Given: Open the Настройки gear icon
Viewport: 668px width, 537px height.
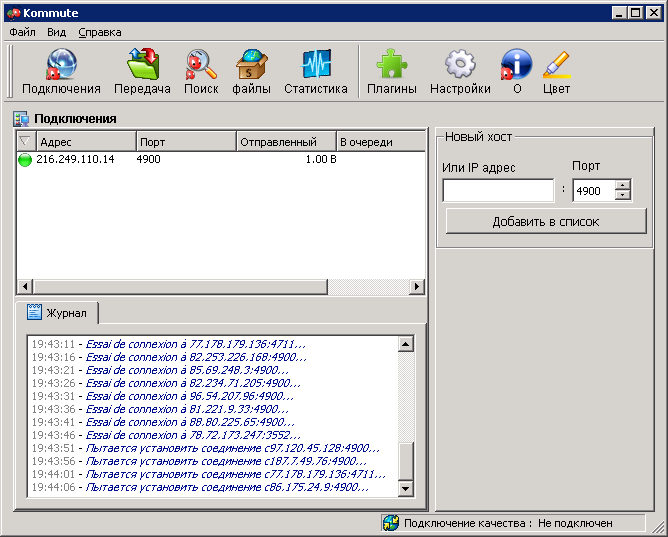Looking at the screenshot, I should [460, 64].
